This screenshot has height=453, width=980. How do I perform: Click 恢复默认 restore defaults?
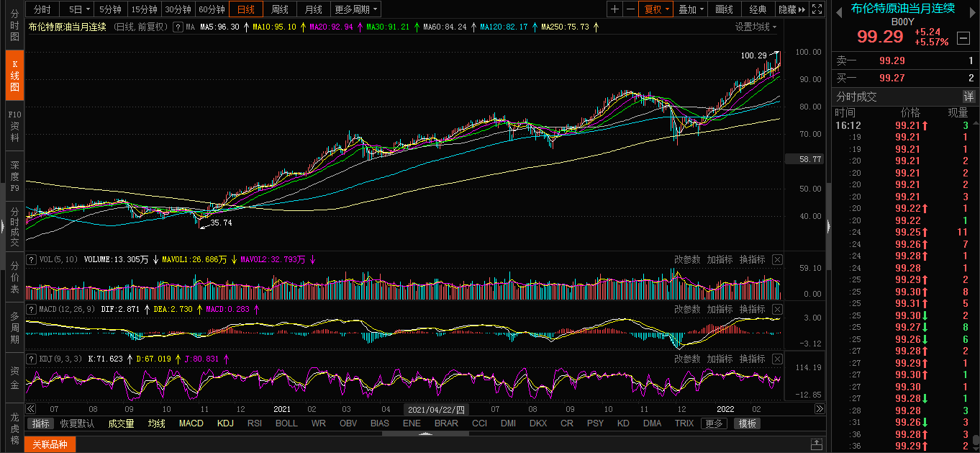78,423
